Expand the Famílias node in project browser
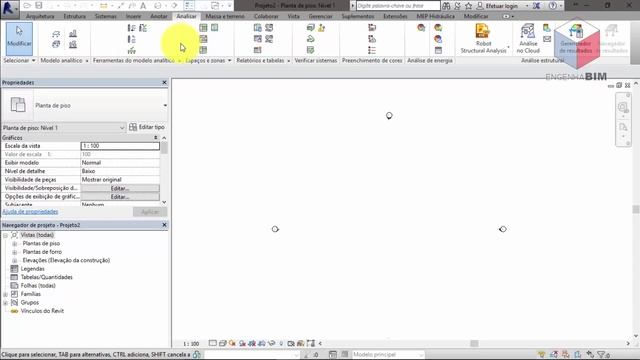 click(5, 294)
